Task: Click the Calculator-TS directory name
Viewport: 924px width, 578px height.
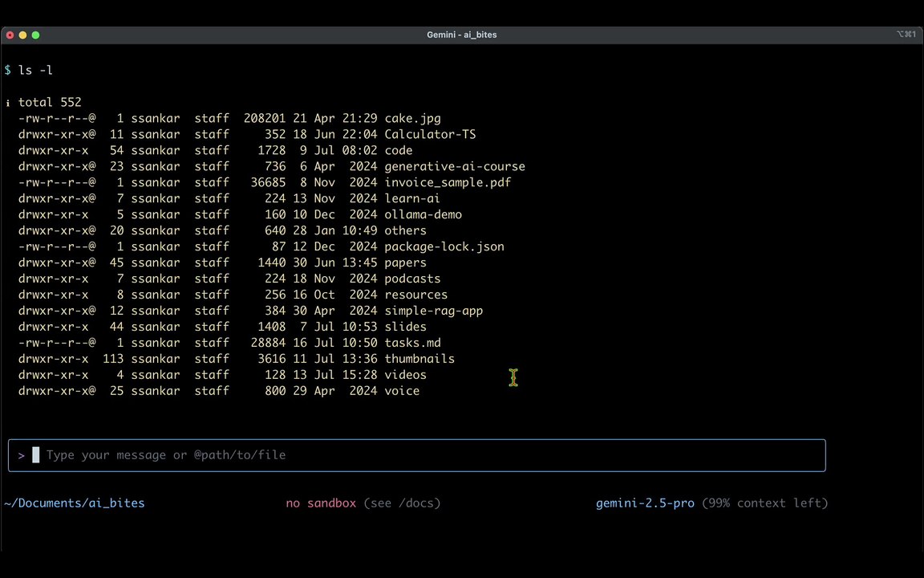Action: click(x=430, y=134)
